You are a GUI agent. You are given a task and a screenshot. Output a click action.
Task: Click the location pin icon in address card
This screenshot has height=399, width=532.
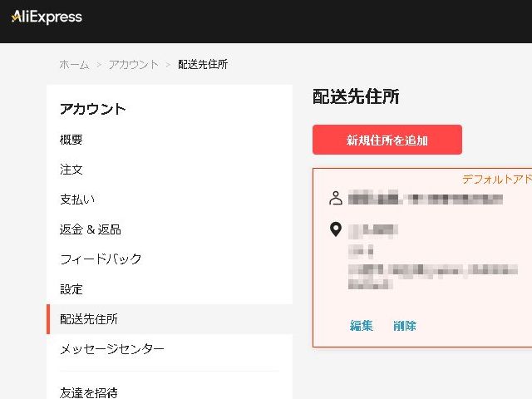336,229
